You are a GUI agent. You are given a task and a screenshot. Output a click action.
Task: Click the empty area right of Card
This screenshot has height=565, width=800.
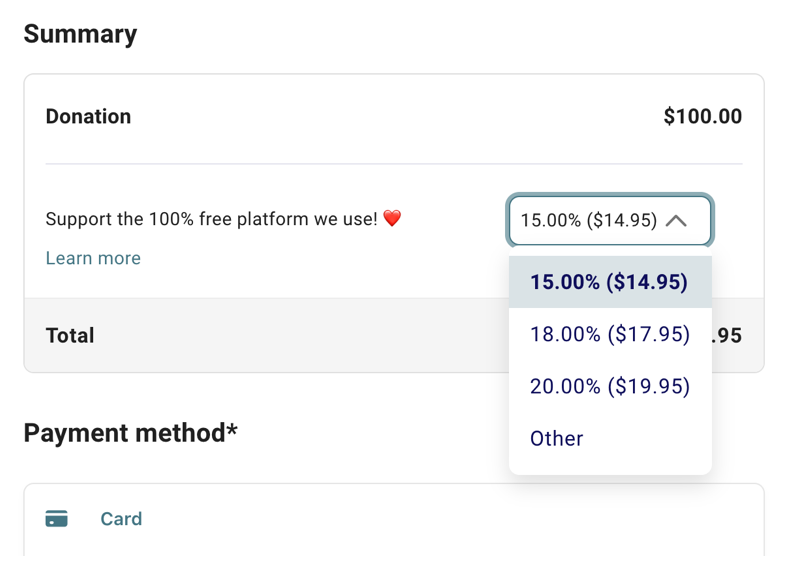click(450, 519)
